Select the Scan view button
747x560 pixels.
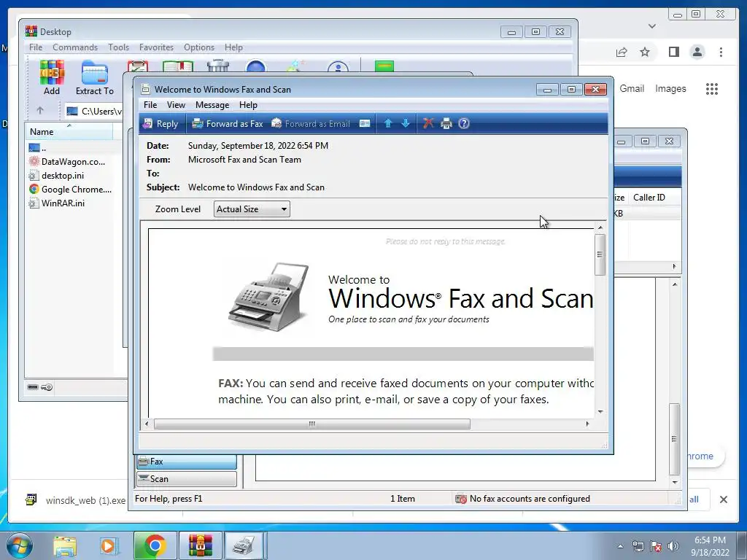187,479
